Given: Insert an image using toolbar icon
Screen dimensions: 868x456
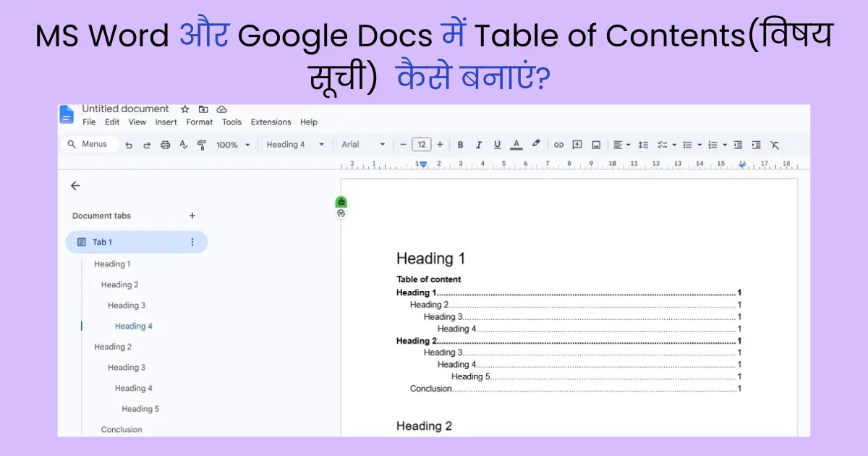Looking at the screenshot, I should [596, 145].
